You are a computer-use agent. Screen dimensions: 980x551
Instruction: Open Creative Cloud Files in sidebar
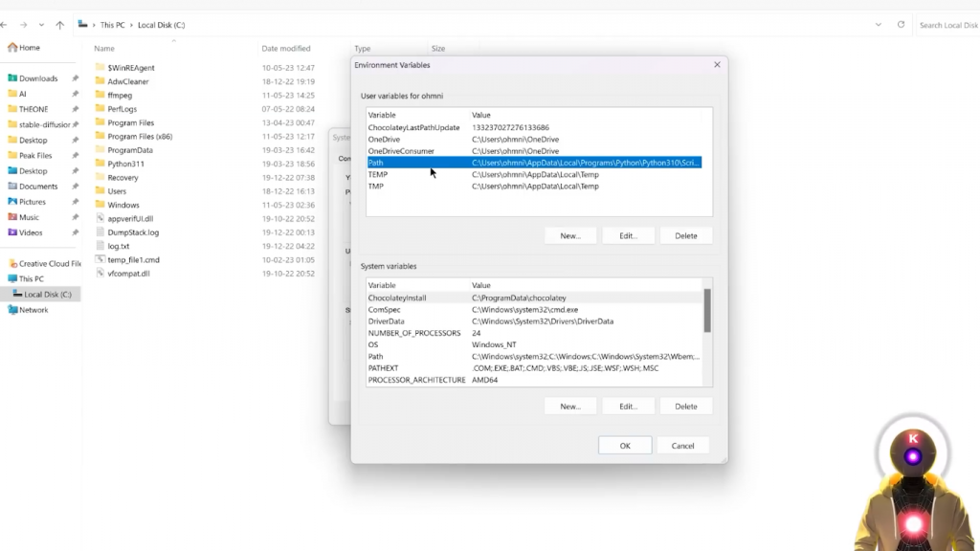(x=44, y=264)
